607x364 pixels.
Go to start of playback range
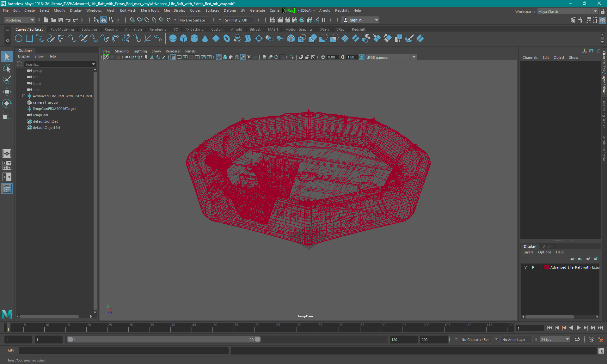click(549, 328)
